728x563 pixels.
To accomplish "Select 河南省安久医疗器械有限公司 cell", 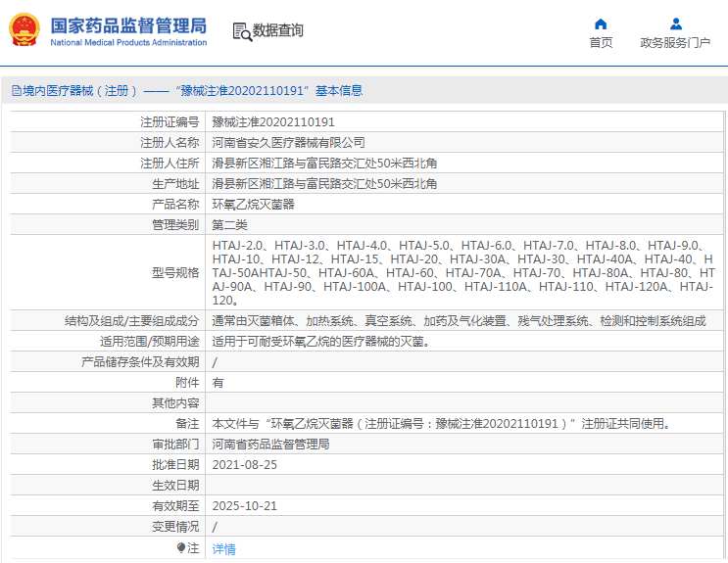I will (x=288, y=143).
